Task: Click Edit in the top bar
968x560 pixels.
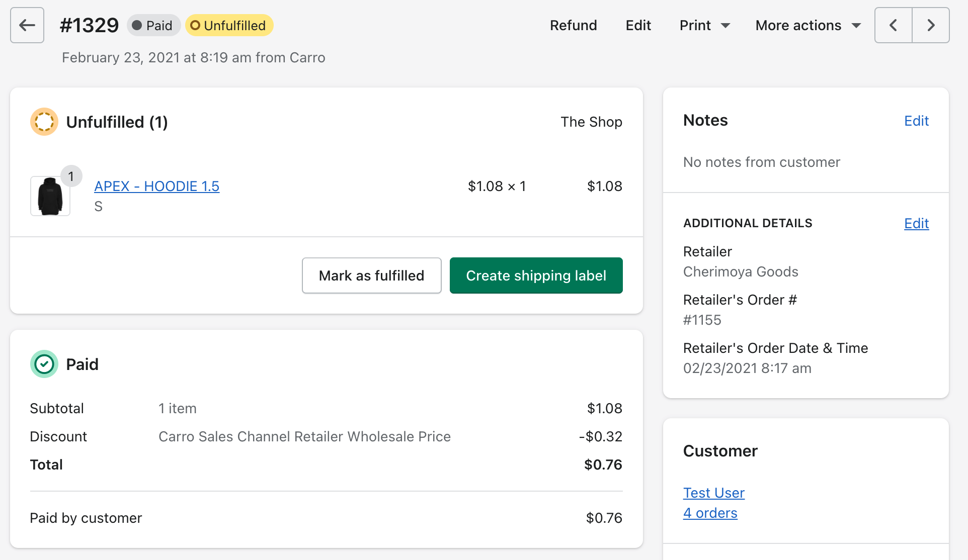Action: pyautogui.click(x=638, y=25)
